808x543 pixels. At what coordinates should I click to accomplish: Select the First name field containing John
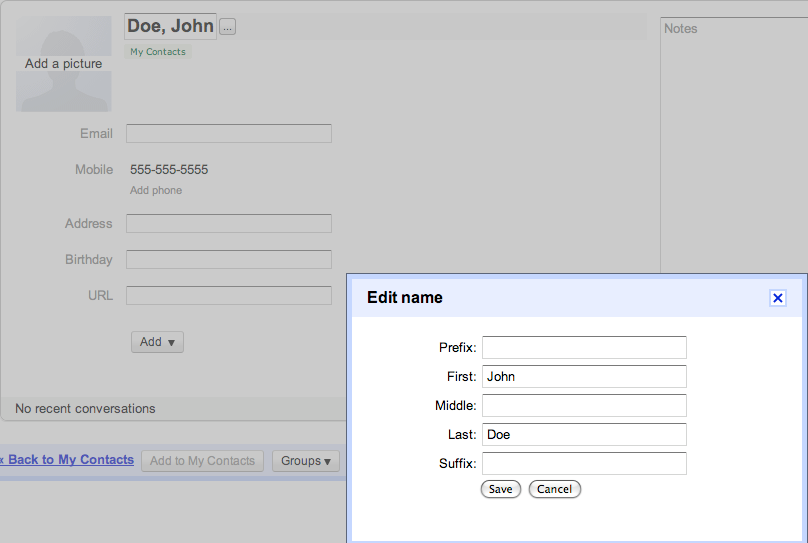pyautogui.click(x=584, y=377)
